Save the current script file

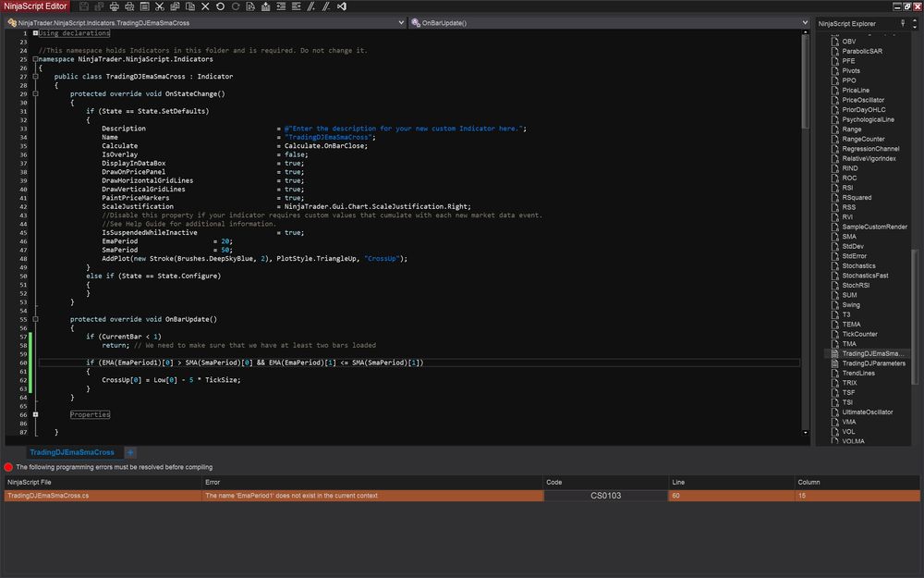tap(83, 6)
